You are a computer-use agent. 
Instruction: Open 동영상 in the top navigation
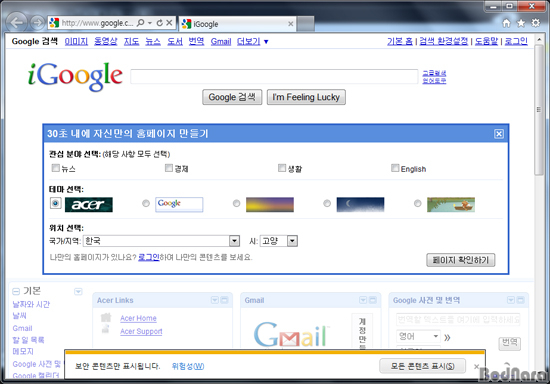click(x=106, y=41)
